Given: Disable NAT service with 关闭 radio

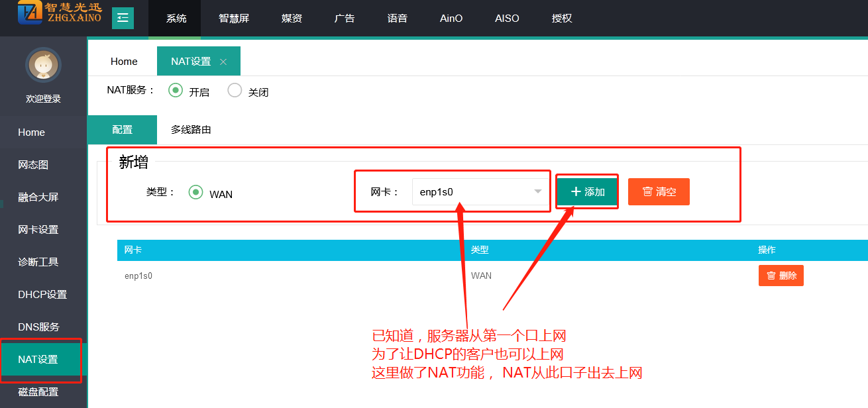Looking at the screenshot, I should 235,91.
